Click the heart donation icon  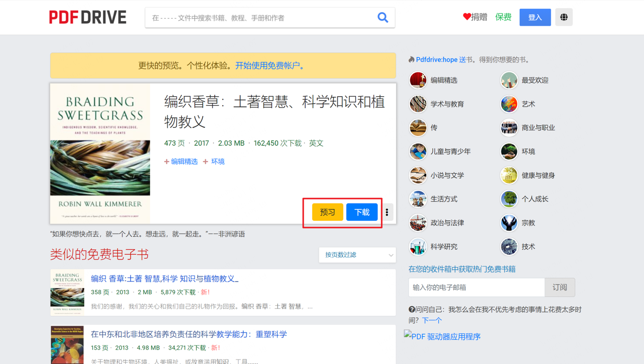pos(466,16)
